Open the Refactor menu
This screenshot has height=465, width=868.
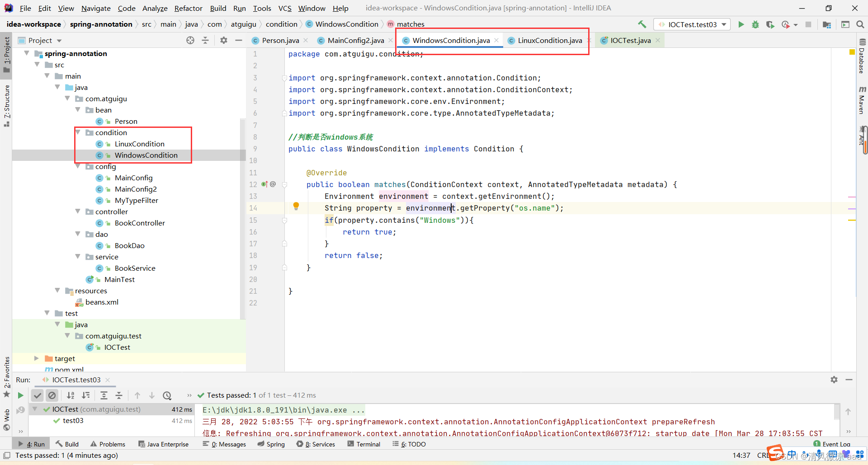click(189, 8)
